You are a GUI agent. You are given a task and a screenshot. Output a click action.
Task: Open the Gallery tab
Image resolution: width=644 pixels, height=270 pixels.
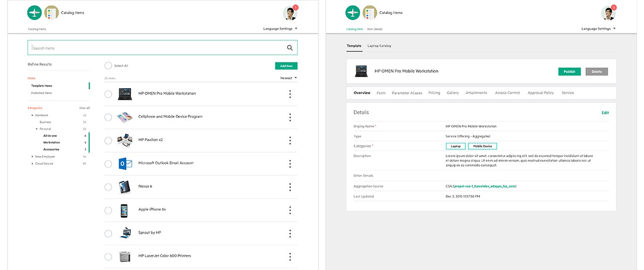(453, 93)
